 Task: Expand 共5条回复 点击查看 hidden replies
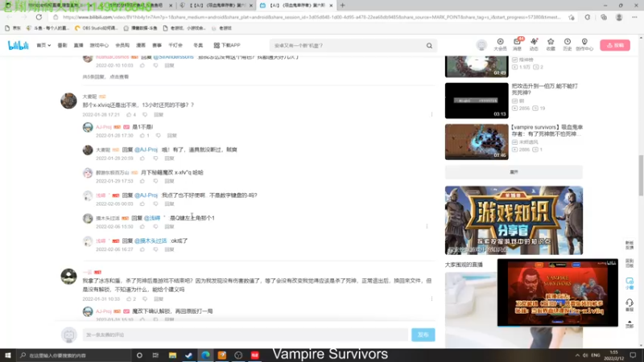(105, 76)
